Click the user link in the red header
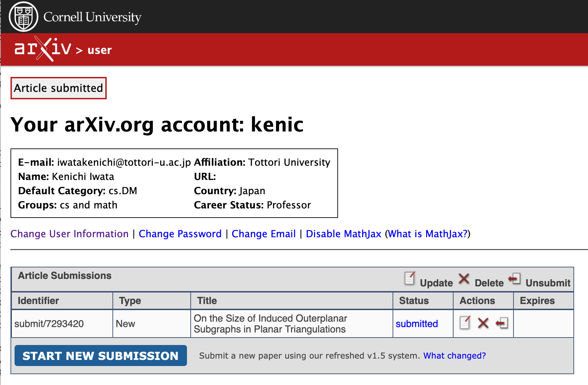This screenshot has height=385, width=588. click(x=100, y=50)
